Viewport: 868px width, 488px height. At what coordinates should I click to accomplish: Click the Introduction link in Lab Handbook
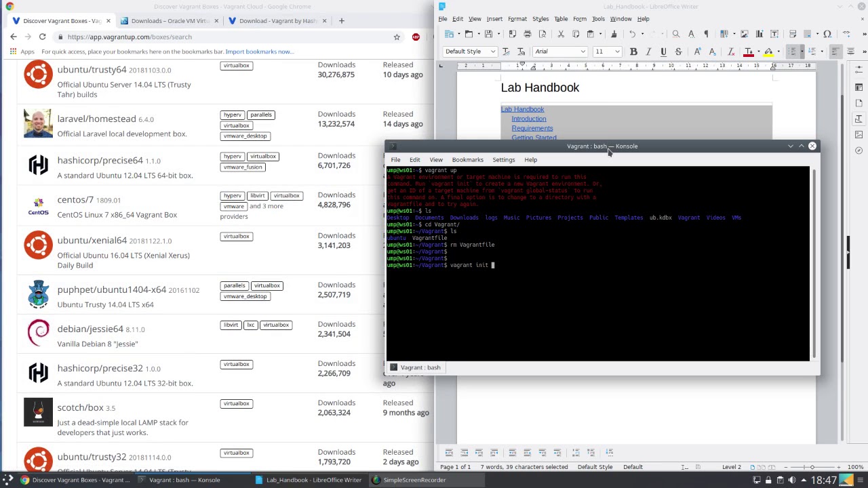coord(528,119)
